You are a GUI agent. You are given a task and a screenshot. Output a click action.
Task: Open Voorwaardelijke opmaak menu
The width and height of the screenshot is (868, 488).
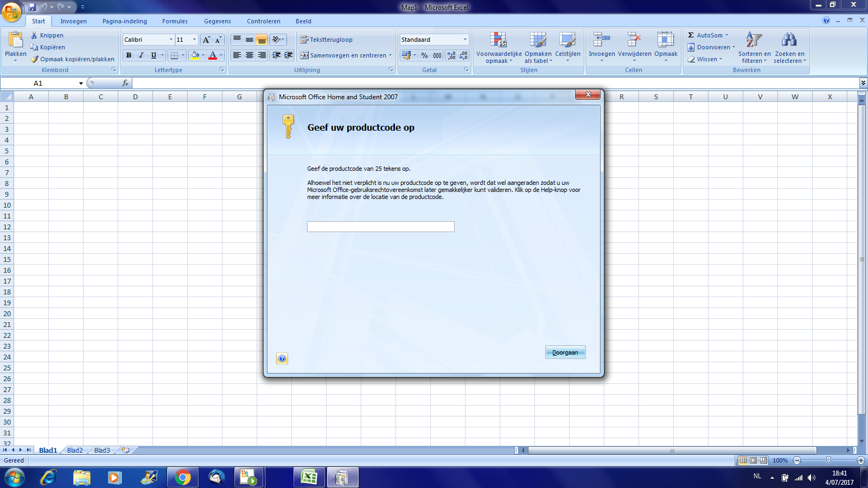click(x=499, y=48)
